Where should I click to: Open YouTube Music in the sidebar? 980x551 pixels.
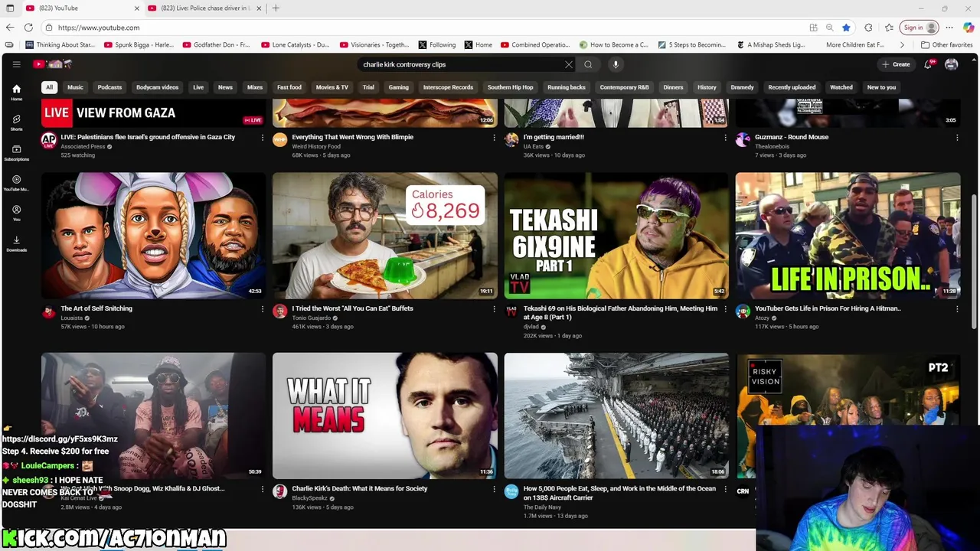click(16, 183)
